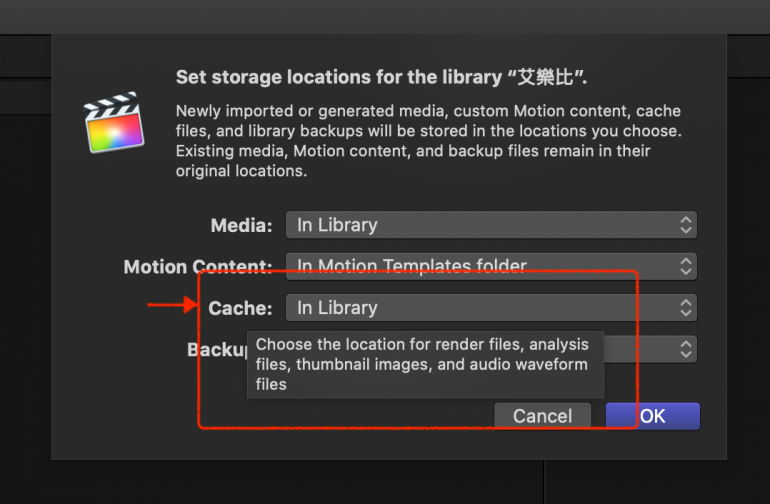Click the render files tooltip text
This screenshot has height=504, width=770.
(x=424, y=364)
